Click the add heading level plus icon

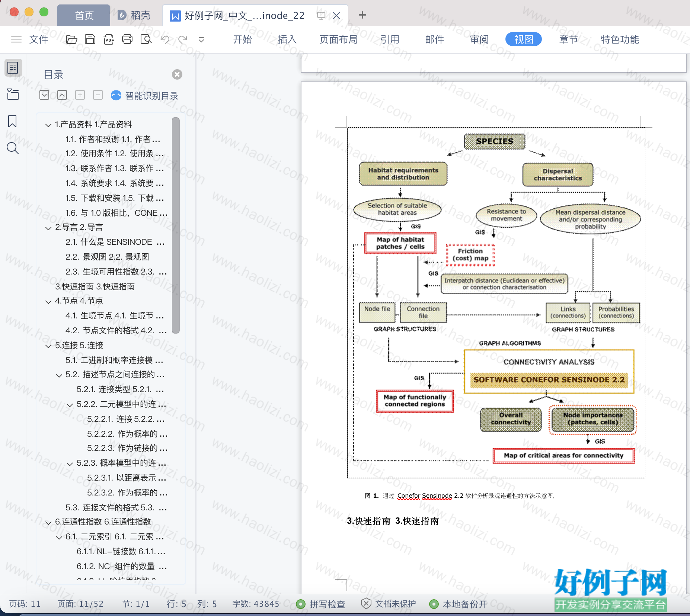click(80, 95)
